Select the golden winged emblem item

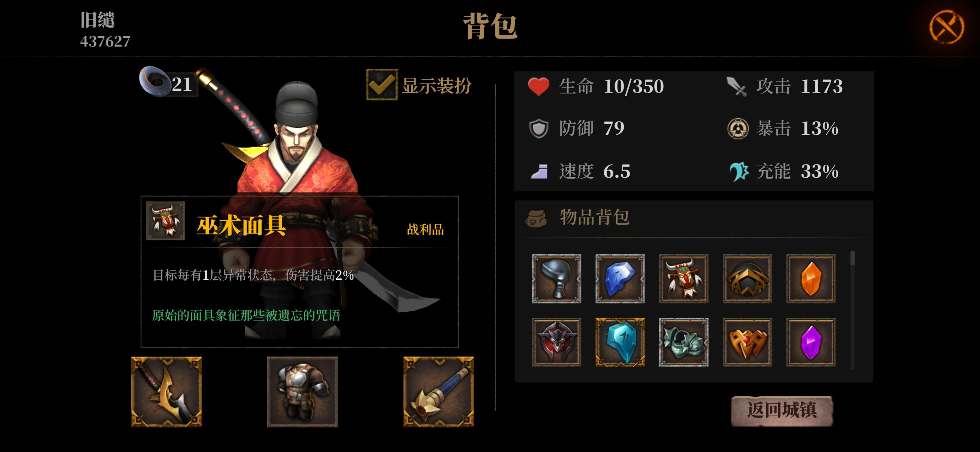coord(747,342)
